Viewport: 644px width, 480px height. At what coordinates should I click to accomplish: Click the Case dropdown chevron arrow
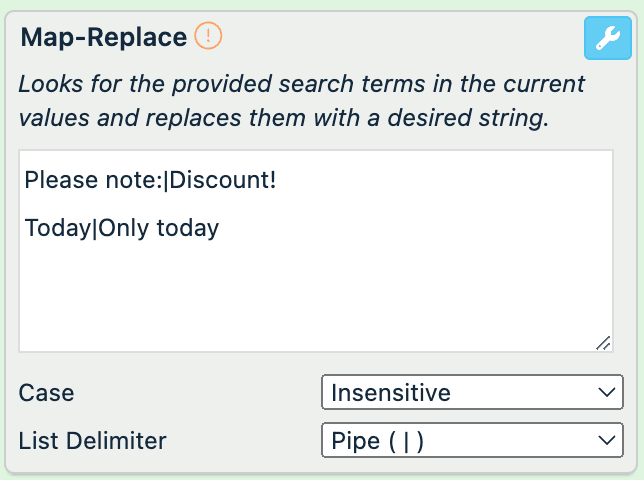click(x=603, y=393)
